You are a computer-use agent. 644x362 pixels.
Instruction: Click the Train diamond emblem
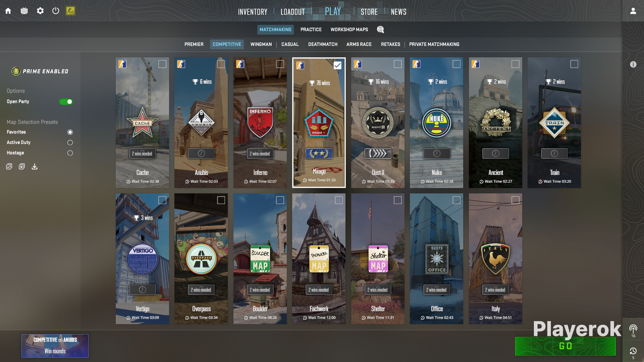(x=555, y=122)
